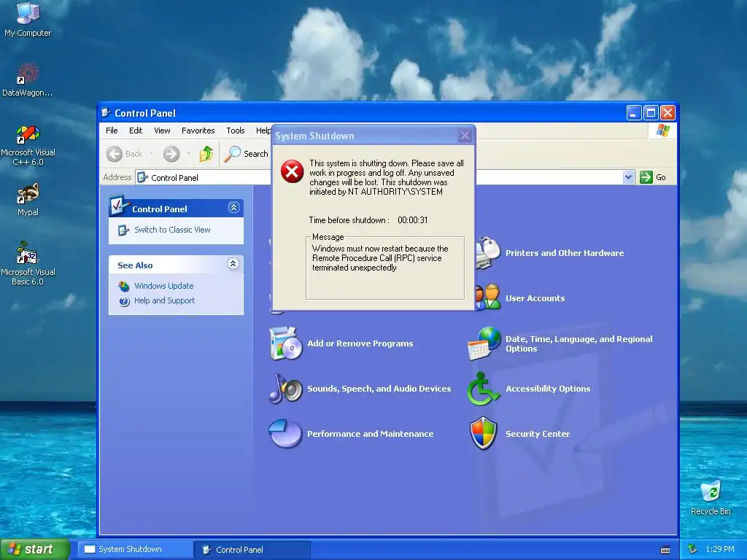This screenshot has height=560, width=747.
Task: Click the Back arrow in Control Panel toolbar
Action: 115,154
